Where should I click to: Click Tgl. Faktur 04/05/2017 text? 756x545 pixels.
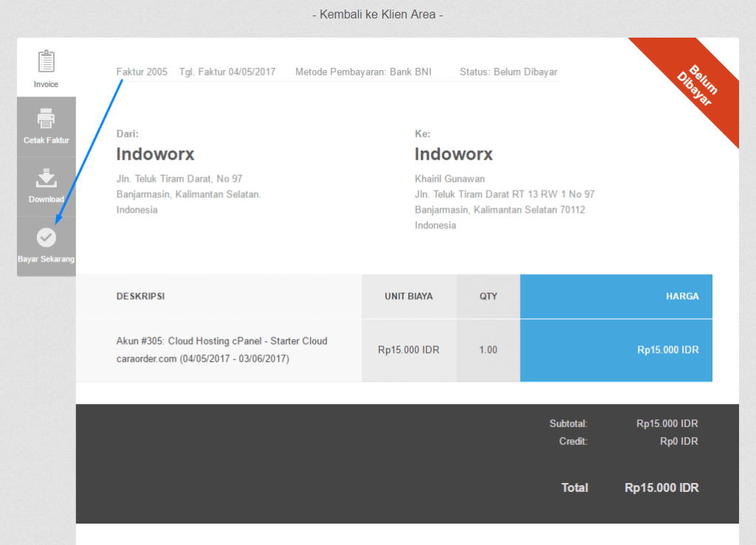click(x=227, y=72)
